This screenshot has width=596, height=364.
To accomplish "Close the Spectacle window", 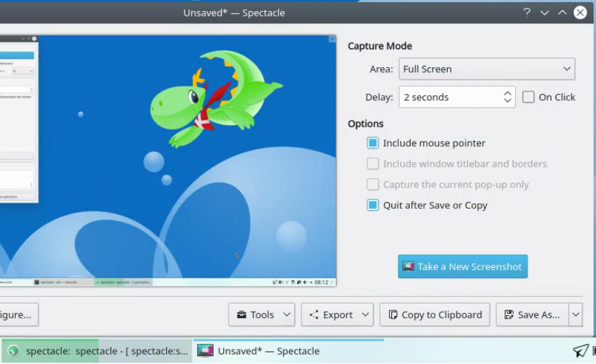I will tap(580, 12).
